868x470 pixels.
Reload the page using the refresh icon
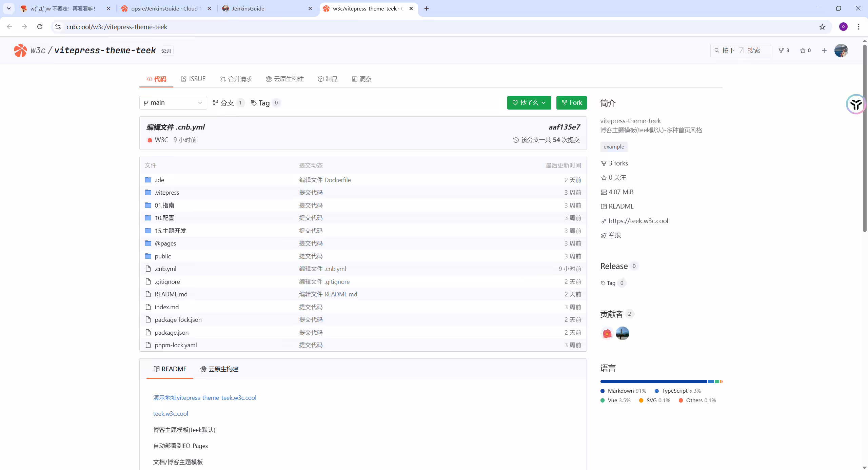pyautogui.click(x=40, y=27)
